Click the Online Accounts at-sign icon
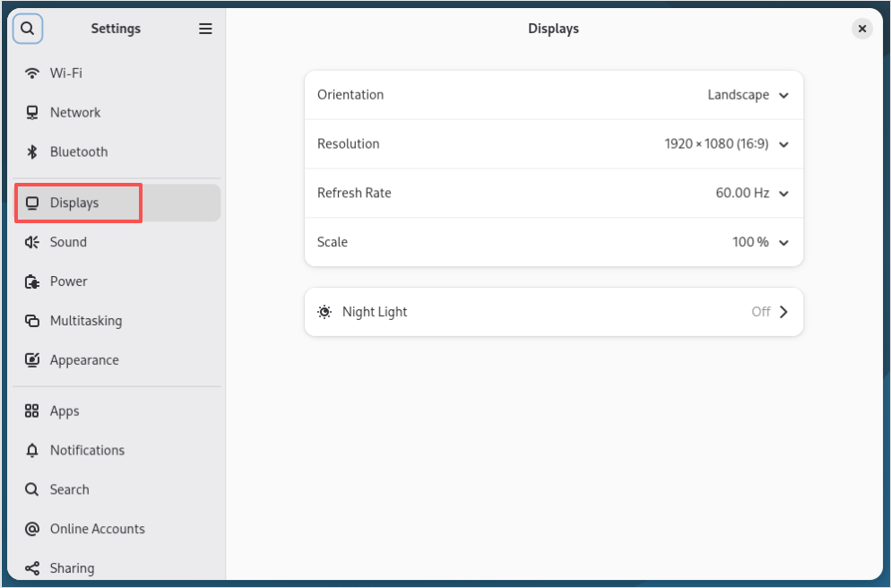The width and height of the screenshot is (891, 588). [x=32, y=529]
